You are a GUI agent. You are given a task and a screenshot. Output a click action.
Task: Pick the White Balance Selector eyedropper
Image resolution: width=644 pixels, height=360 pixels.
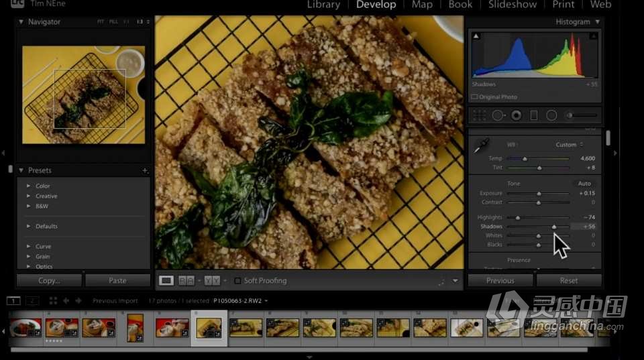pos(481,145)
